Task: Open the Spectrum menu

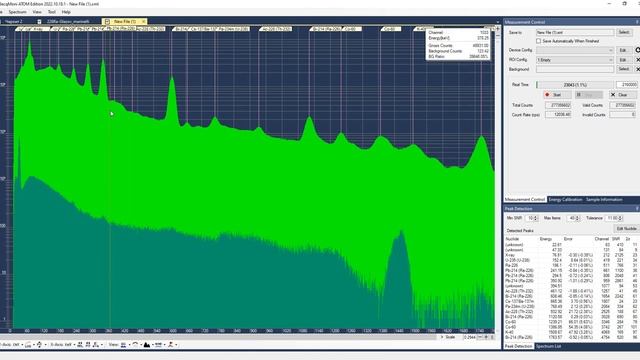Action: (x=17, y=12)
